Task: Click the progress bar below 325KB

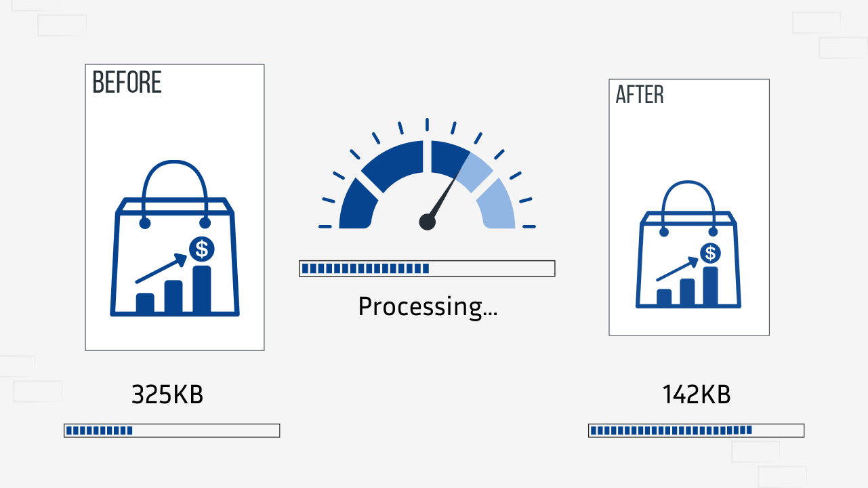Action: pos(171,430)
